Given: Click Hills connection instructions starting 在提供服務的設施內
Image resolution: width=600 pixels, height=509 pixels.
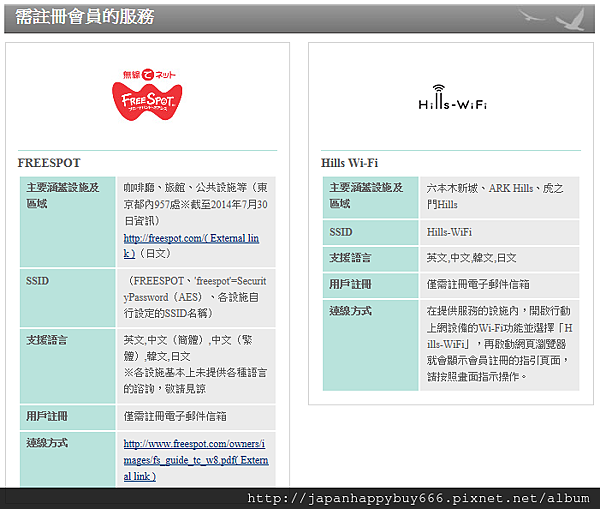Looking at the screenshot, I should pos(499,344).
